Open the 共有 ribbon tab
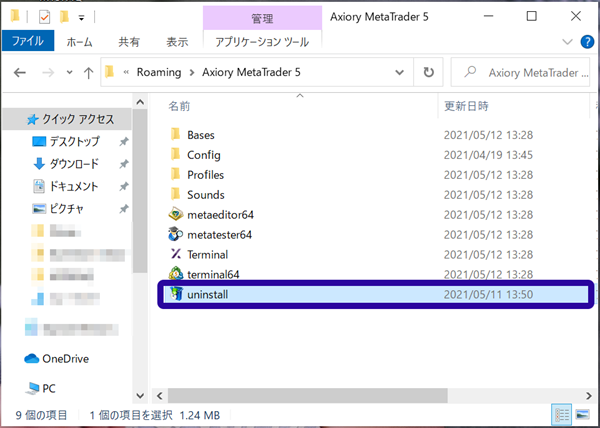 coord(129,42)
